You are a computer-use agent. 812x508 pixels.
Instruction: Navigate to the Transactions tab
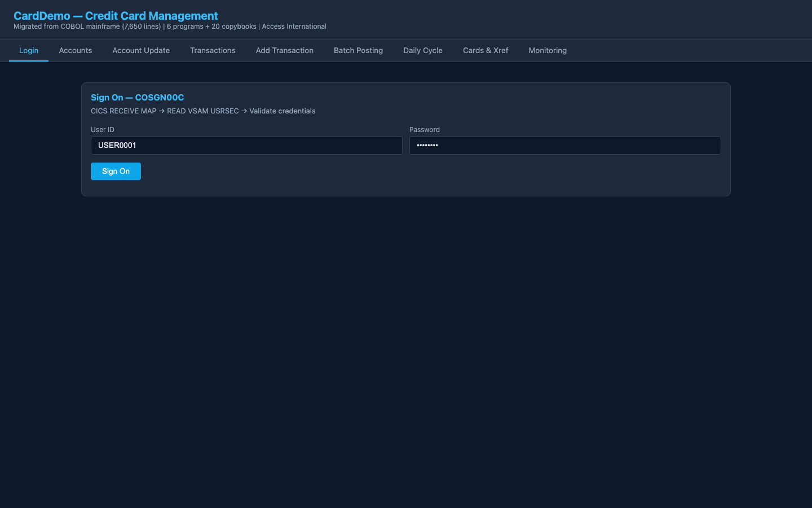[x=213, y=50]
